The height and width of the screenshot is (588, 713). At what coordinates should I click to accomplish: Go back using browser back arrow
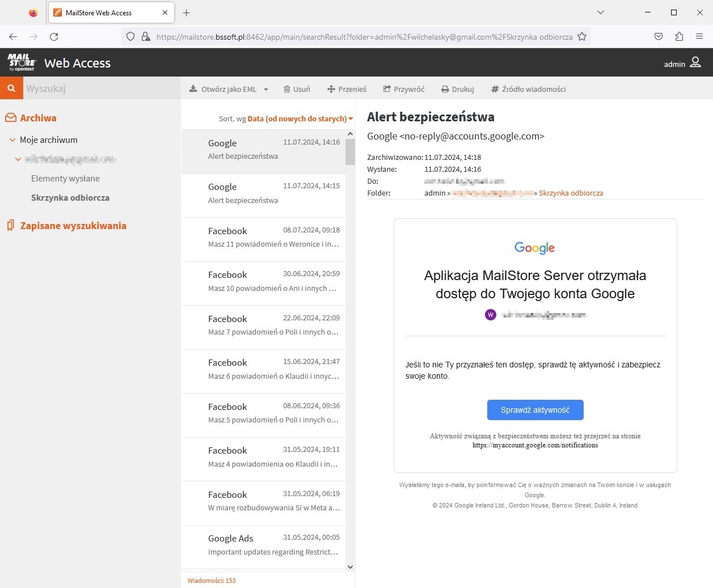(13, 36)
